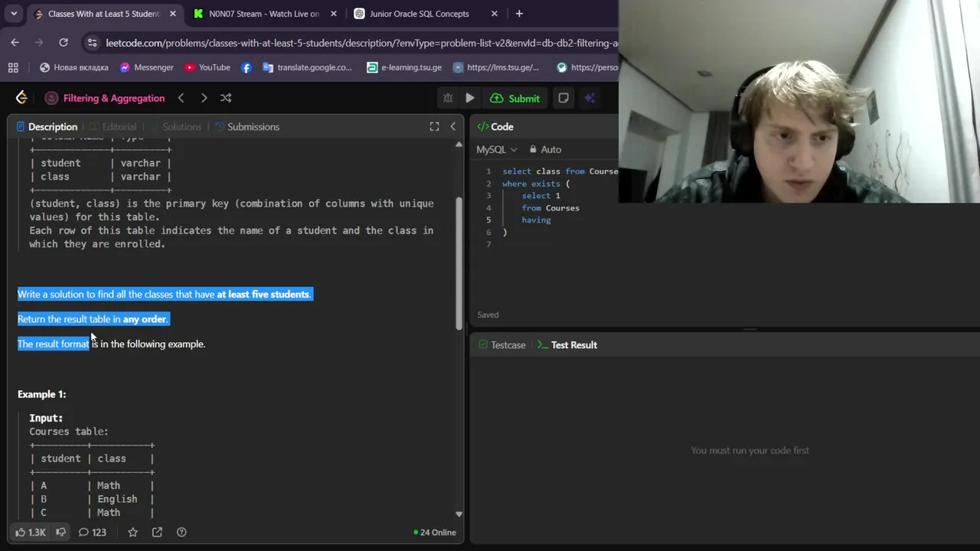
Task: Click the sparkle AI assistant icon
Action: 590,98
